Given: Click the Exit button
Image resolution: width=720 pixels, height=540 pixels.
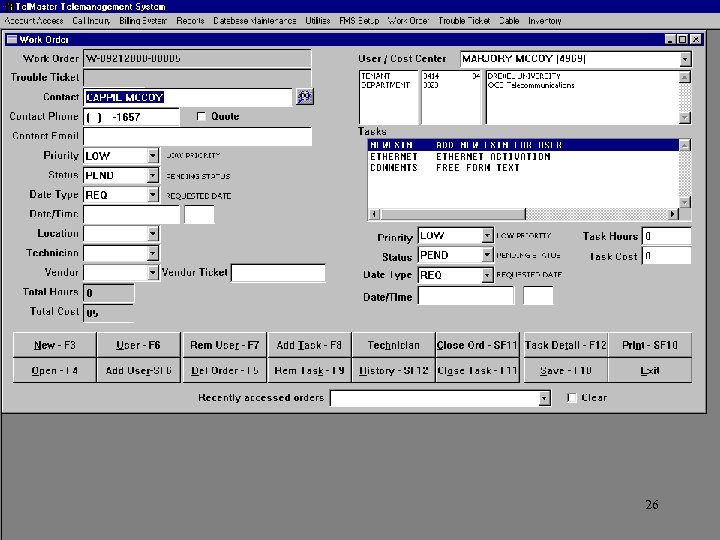Looking at the screenshot, I should pos(650,370).
